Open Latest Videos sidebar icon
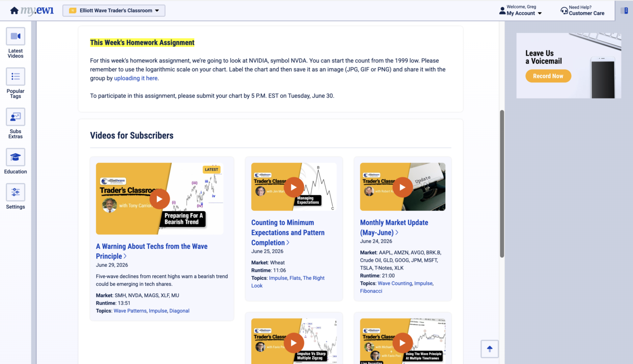 (x=15, y=36)
